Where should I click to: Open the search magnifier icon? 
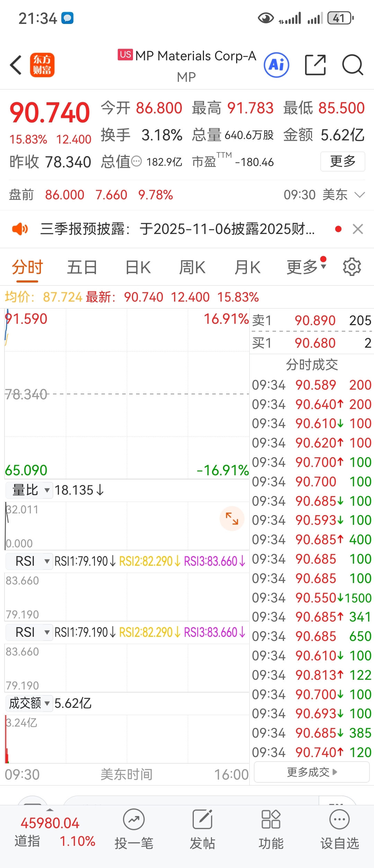(x=353, y=65)
